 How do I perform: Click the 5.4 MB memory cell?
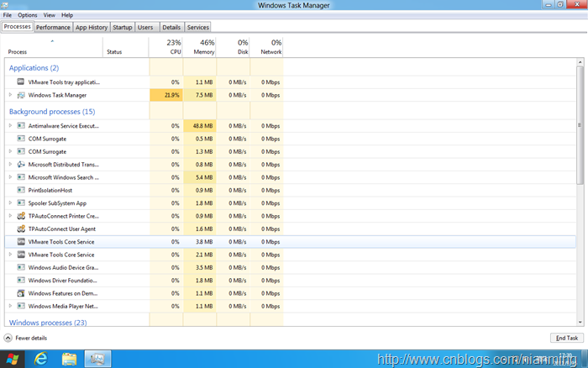pos(200,177)
